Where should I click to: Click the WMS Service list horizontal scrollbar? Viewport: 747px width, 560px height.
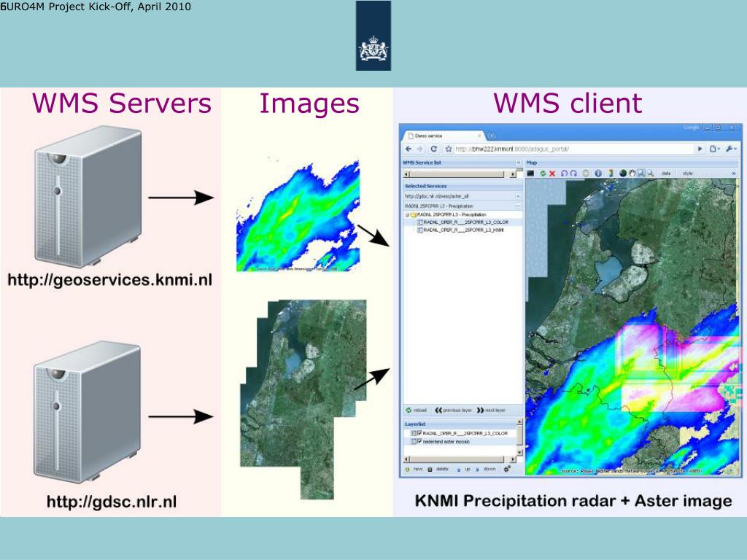pyautogui.click(x=460, y=174)
